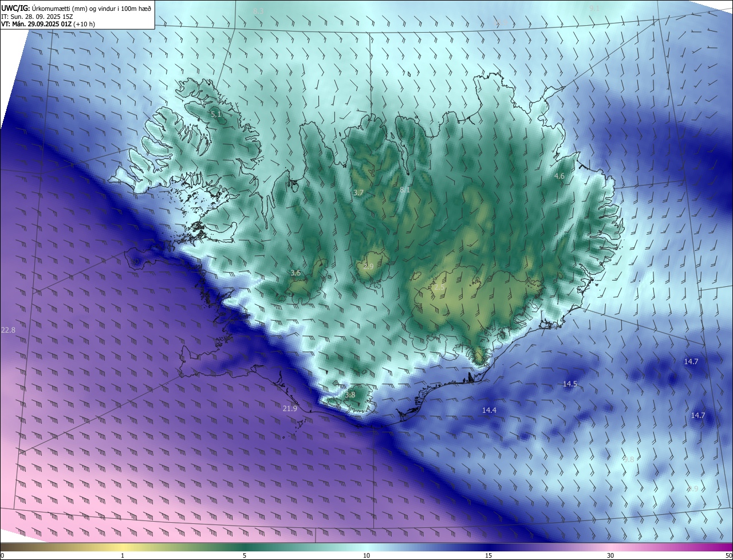Click the 14.4 value label
Screen dimensions: 733x560
[489, 410]
